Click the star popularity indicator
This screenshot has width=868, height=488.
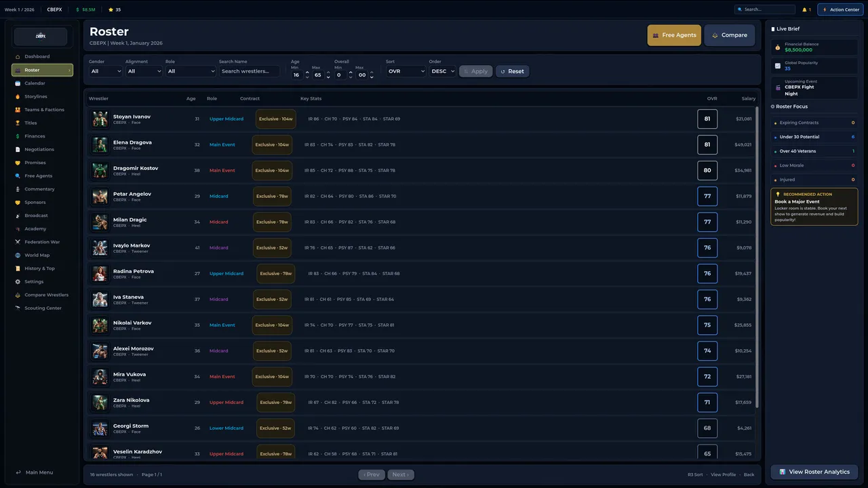[x=114, y=9]
